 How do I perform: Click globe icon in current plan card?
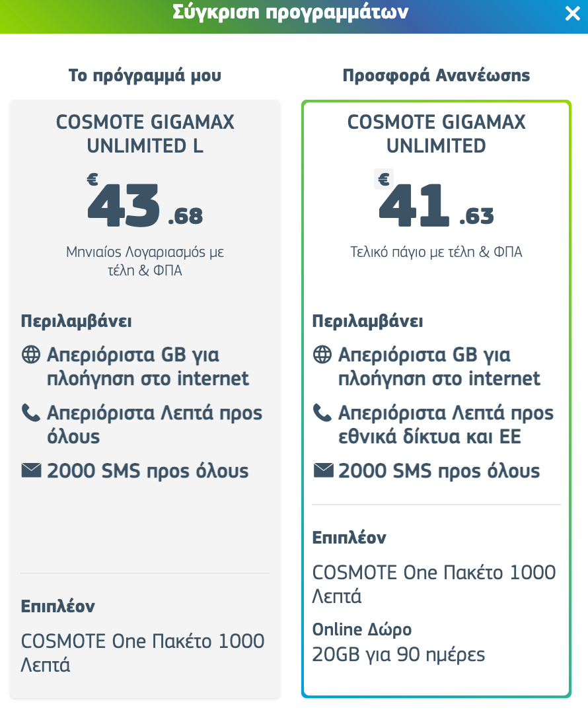point(31,354)
